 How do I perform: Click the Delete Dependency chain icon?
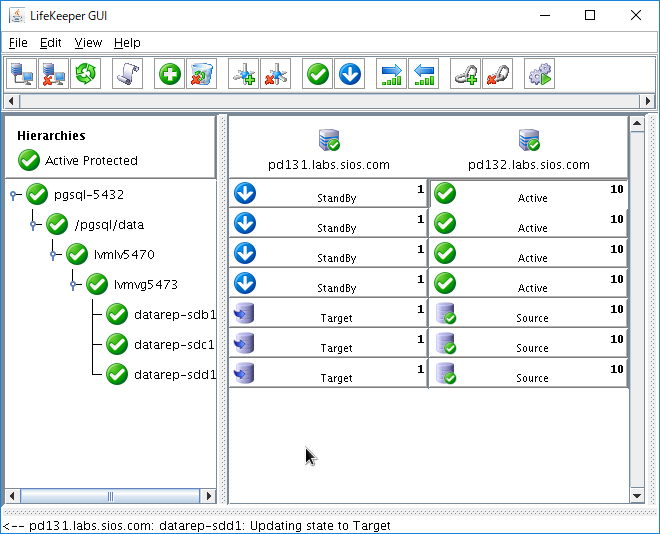(x=498, y=74)
